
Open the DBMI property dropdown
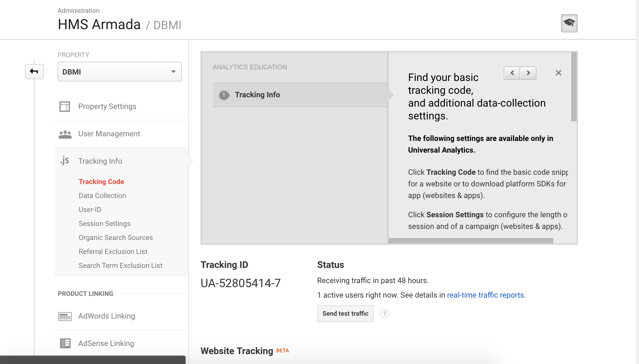click(120, 72)
